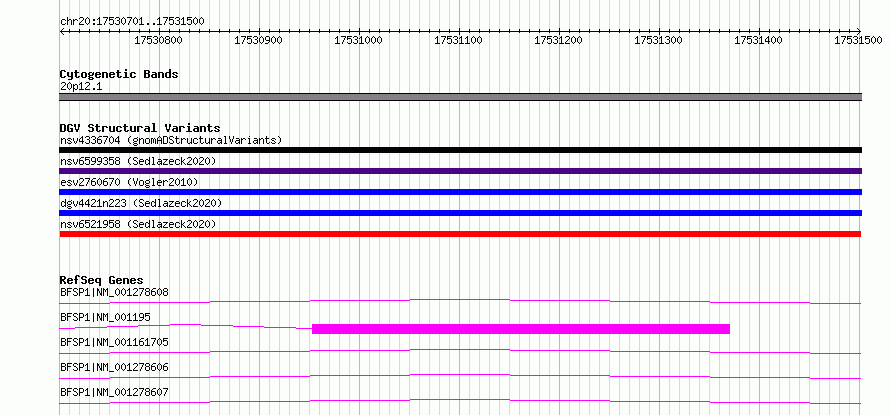Click BFSP1|NM_001278608 transcript label
Image resolution: width=890 pixels, height=415 pixels.
pos(114,292)
